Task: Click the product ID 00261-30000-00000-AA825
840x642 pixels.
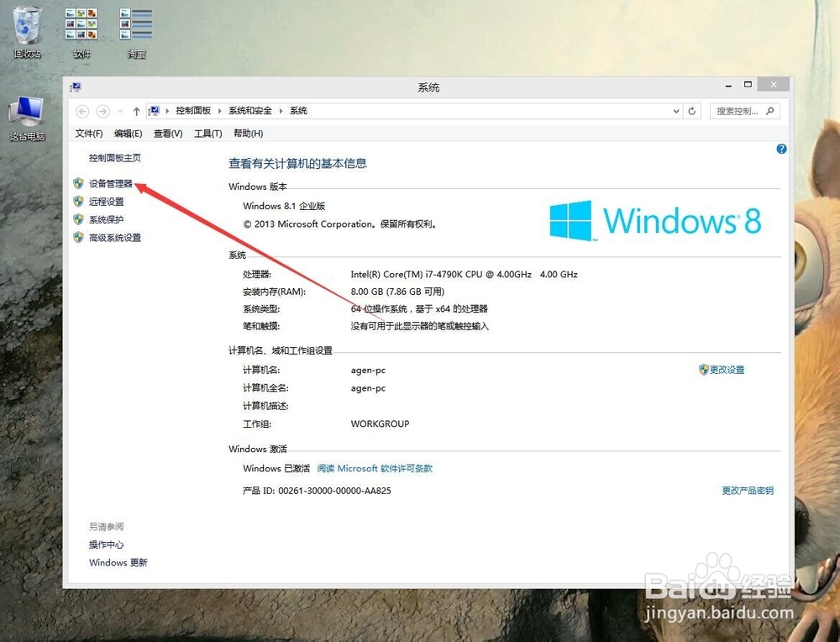Action: tap(334, 491)
